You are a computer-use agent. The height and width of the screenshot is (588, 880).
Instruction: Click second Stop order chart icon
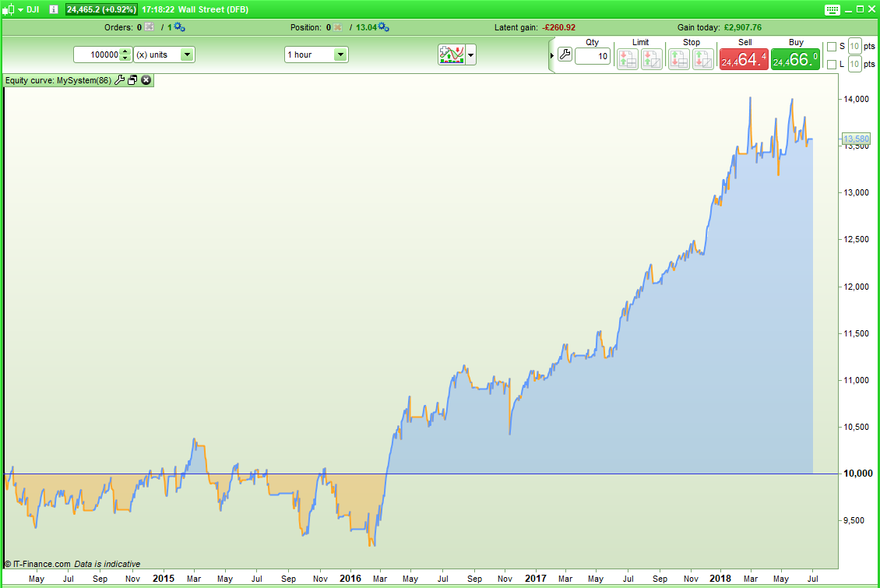click(x=702, y=59)
